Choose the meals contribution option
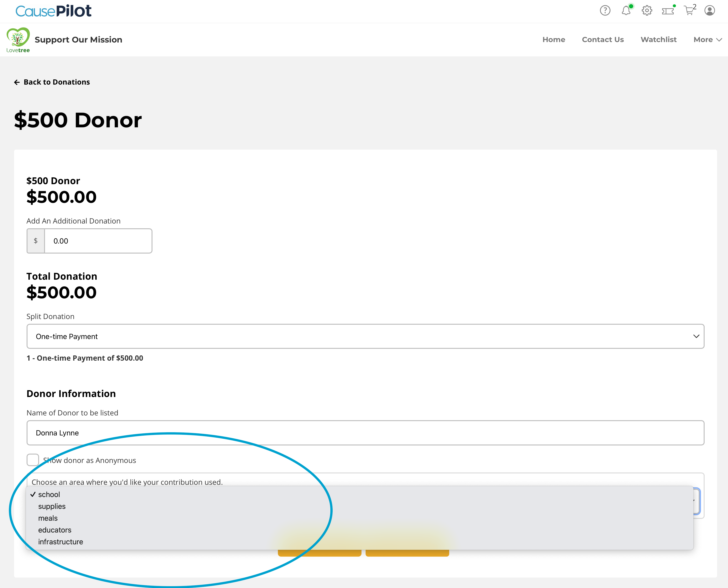Image resolution: width=728 pixels, height=588 pixels. [x=48, y=518]
